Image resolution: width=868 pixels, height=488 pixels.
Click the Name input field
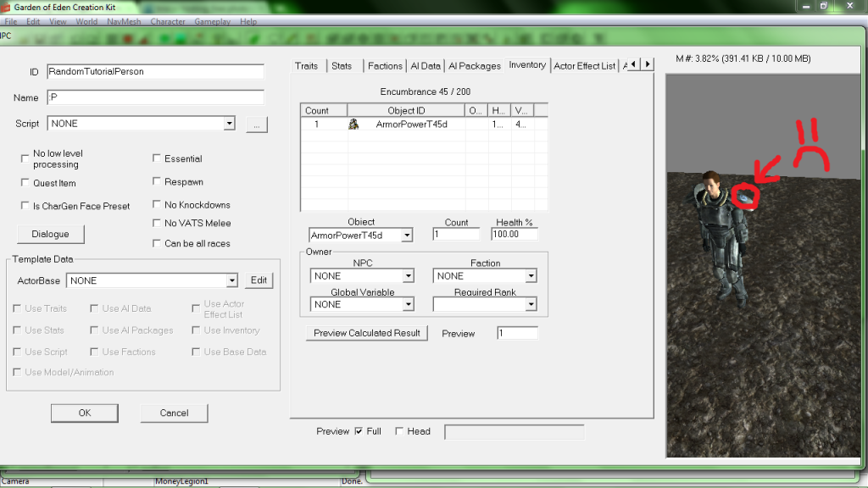(x=156, y=97)
